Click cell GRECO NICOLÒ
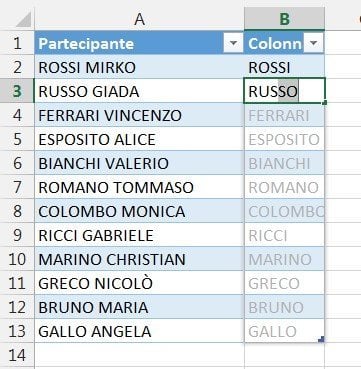Screen dimensions: 361x369 point(139,283)
